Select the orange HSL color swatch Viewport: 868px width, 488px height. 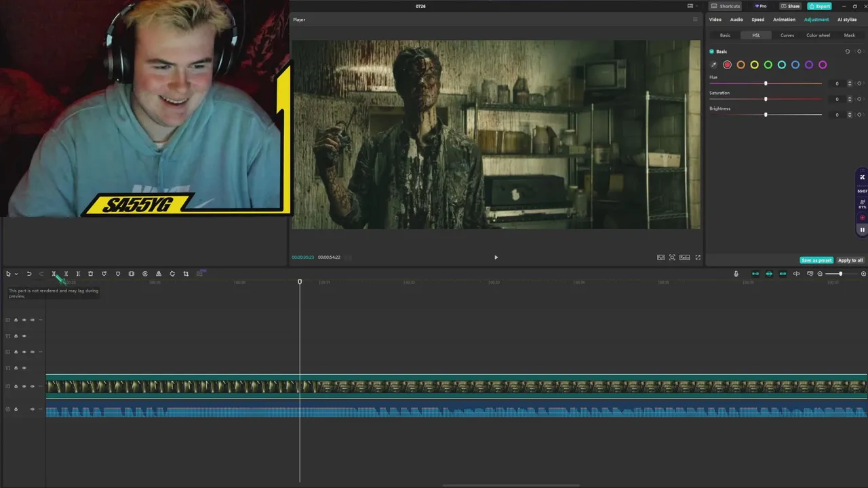[741, 65]
